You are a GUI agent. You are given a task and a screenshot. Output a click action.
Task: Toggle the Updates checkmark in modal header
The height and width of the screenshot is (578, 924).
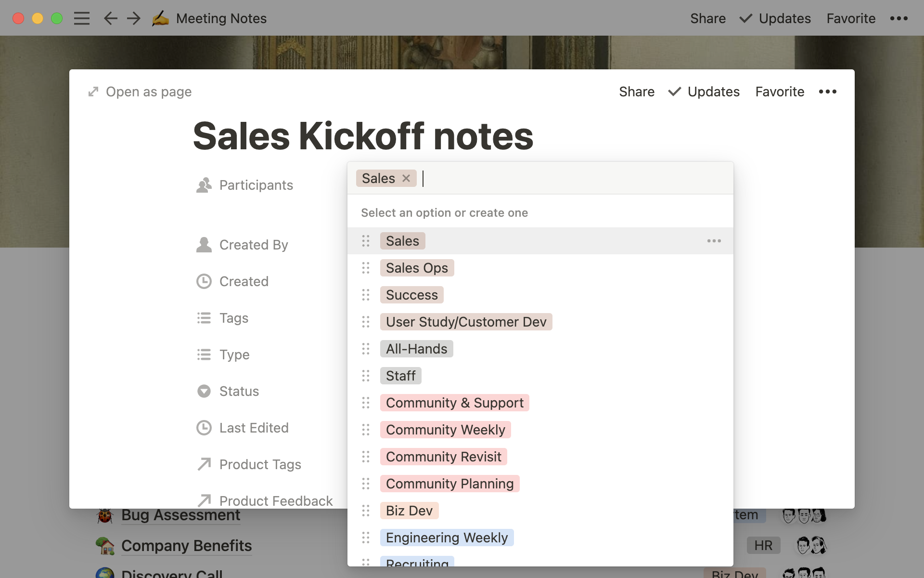pos(675,92)
